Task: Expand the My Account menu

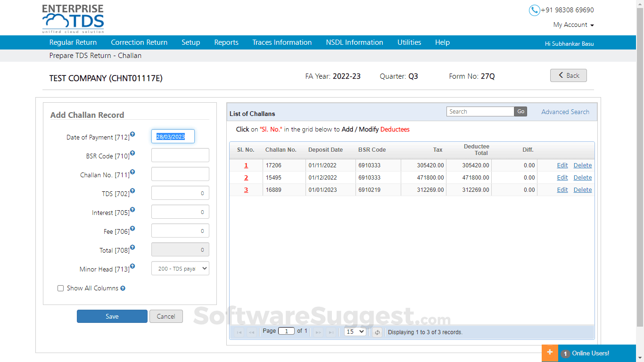Action: 573,25
